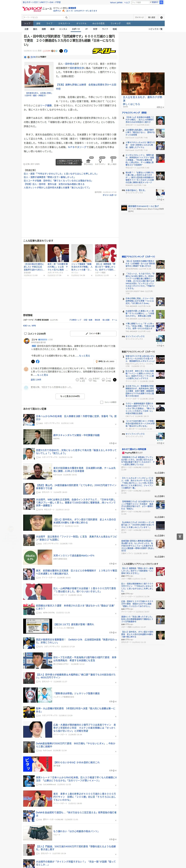Open the オリジナル tab
Screen dimensions: 186x868
click(x=81, y=24)
